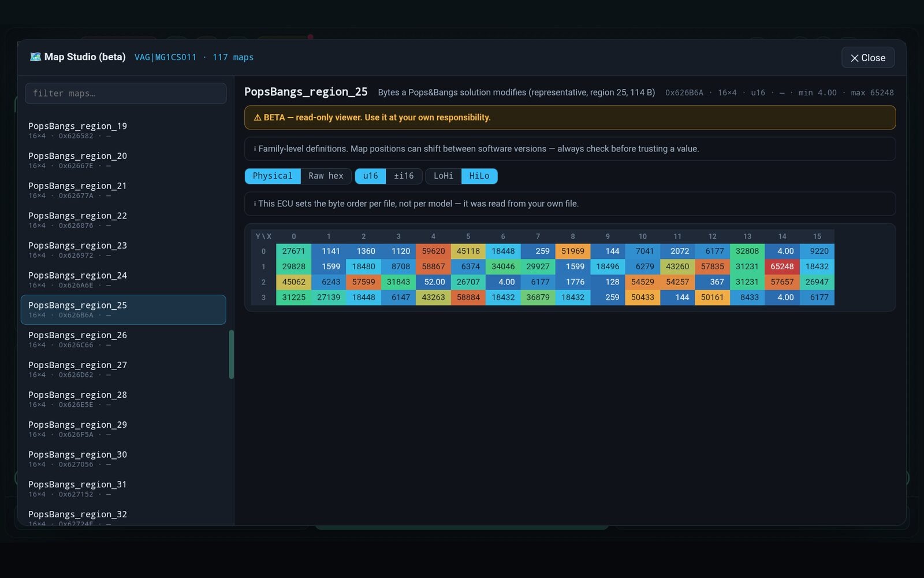
Task: Click cell 58884 in row 3
Action: 468,297
